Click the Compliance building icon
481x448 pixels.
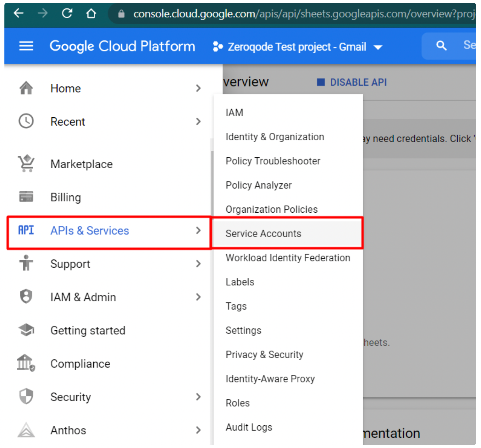click(26, 363)
